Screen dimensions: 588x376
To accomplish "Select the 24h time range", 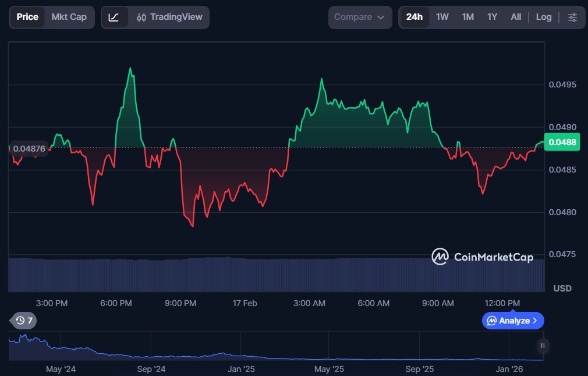I will 414,17.
